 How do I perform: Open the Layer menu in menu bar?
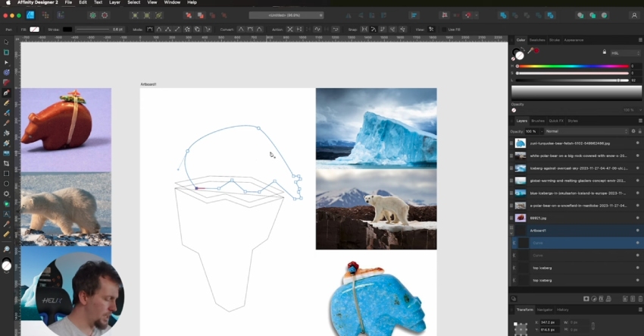click(x=115, y=3)
